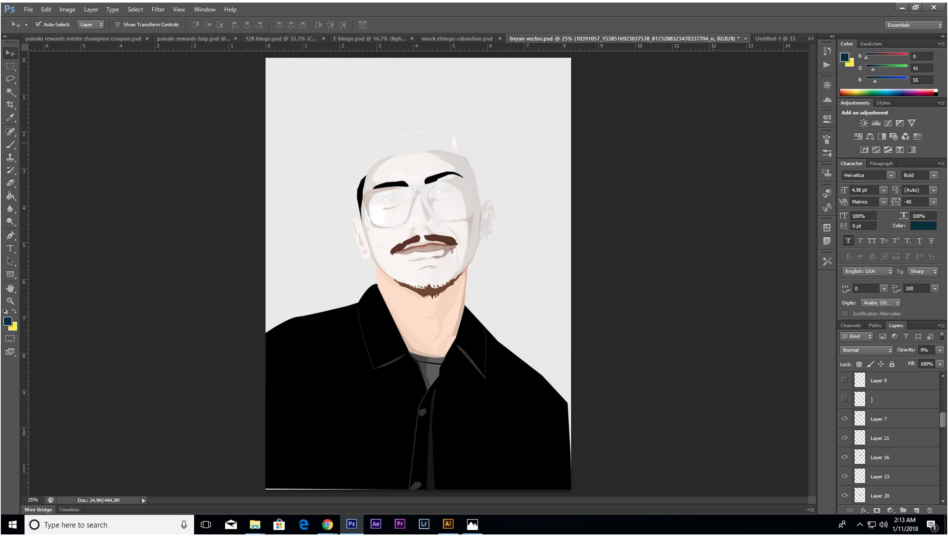This screenshot has width=948, height=560.
Task: Open layer Opacity dropdown arrow
Action: (x=940, y=350)
